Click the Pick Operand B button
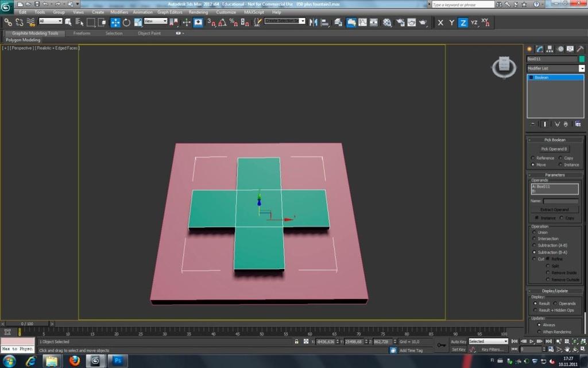 (x=554, y=149)
